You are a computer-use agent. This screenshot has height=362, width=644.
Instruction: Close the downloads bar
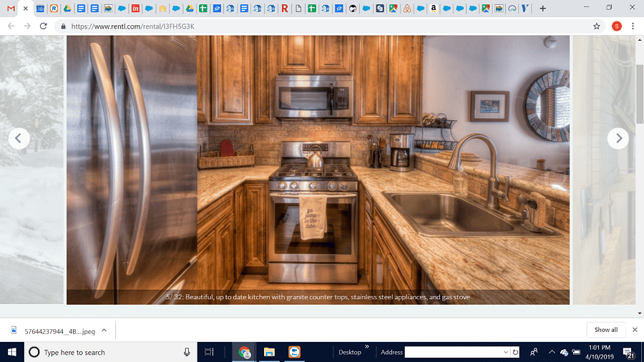[635, 330]
